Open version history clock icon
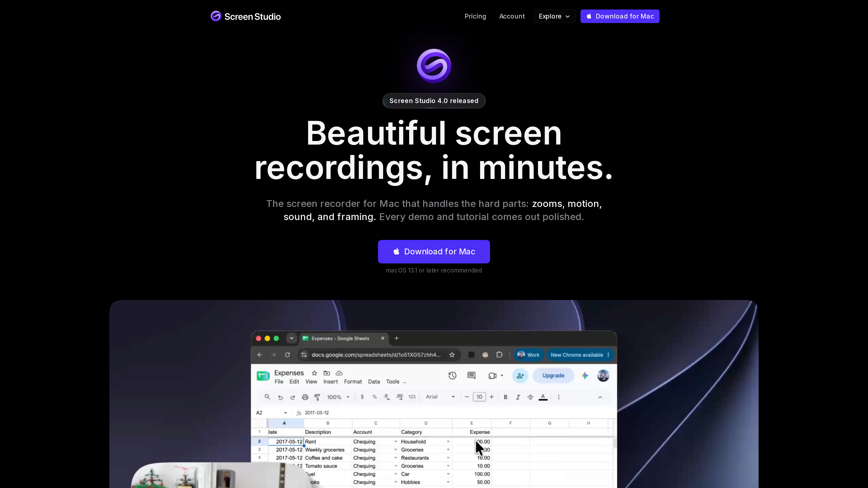Viewport: 868px width, 488px height. tap(452, 375)
